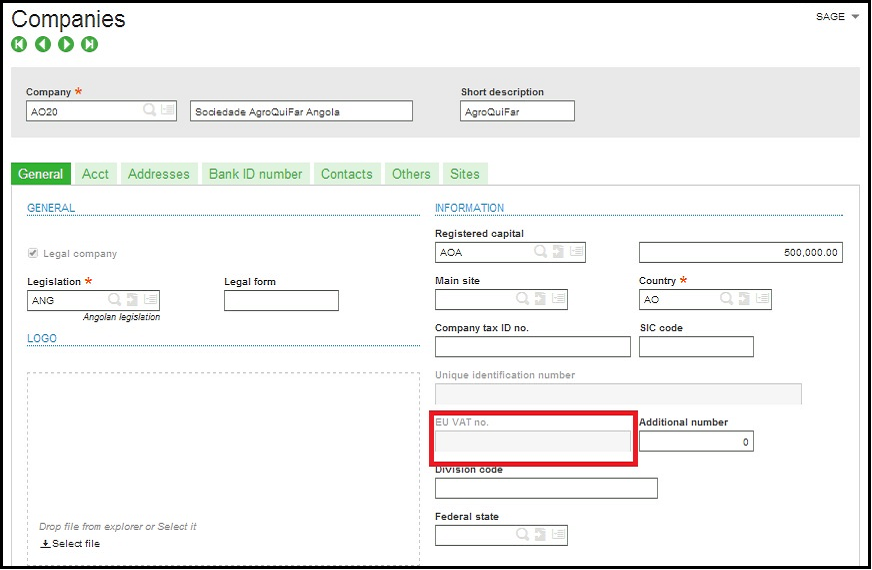The width and height of the screenshot is (872, 570).
Task: Go to the next company record
Action: (x=66, y=44)
